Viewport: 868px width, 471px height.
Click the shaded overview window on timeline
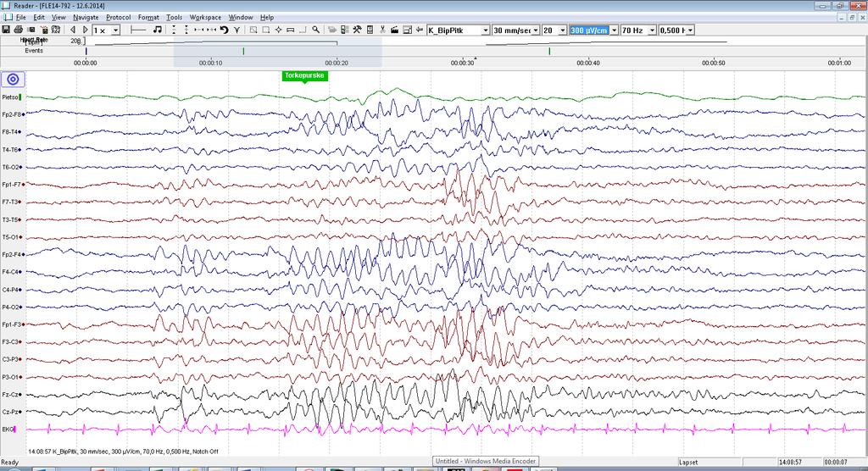pos(277,53)
